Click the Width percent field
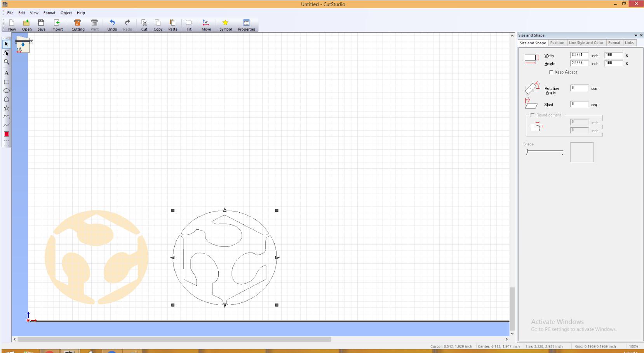 point(614,55)
